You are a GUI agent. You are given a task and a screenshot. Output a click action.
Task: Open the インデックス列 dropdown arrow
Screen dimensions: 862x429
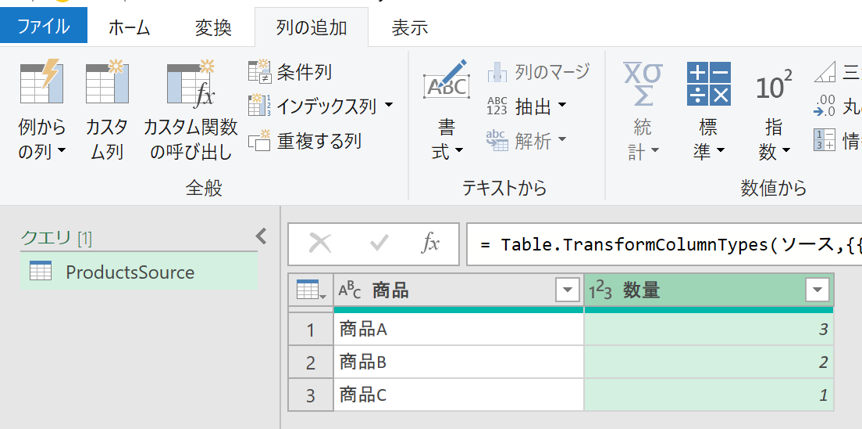pos(389,104)
